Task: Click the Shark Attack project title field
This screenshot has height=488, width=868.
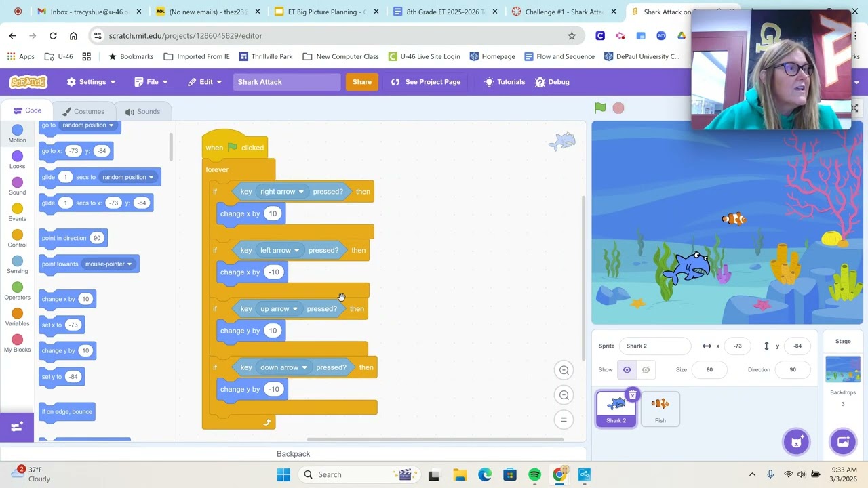Action: pyautogui.click(x=287, y=82)
